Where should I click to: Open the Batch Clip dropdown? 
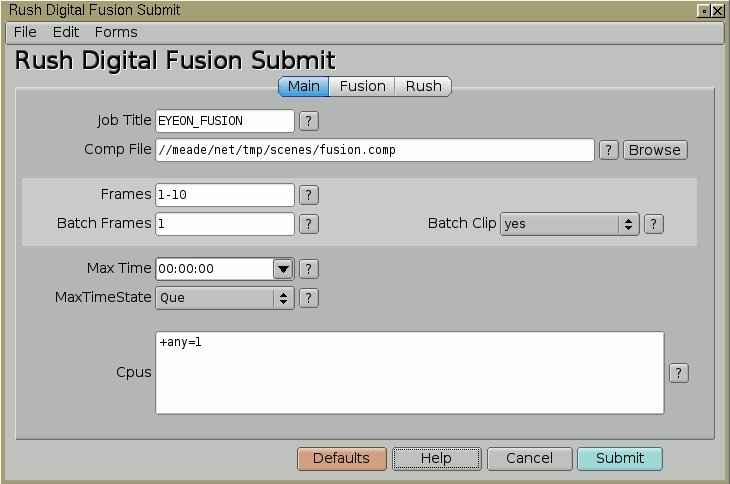569,224
